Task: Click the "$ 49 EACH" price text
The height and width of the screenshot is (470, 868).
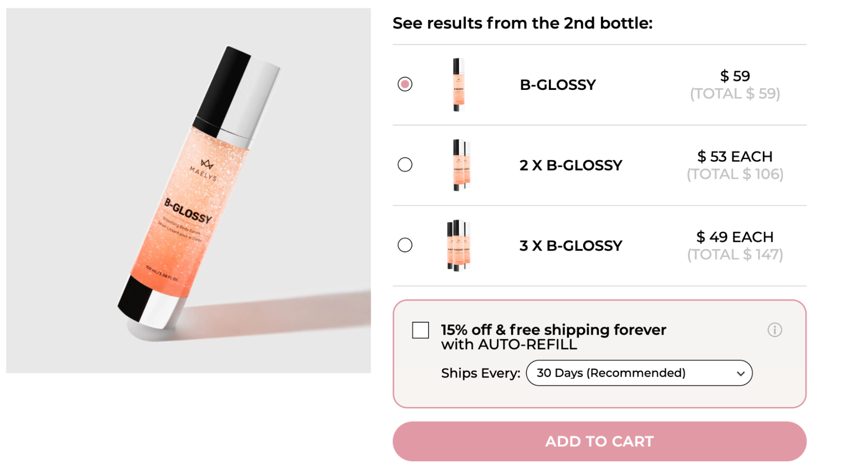Action: (735, 237)
